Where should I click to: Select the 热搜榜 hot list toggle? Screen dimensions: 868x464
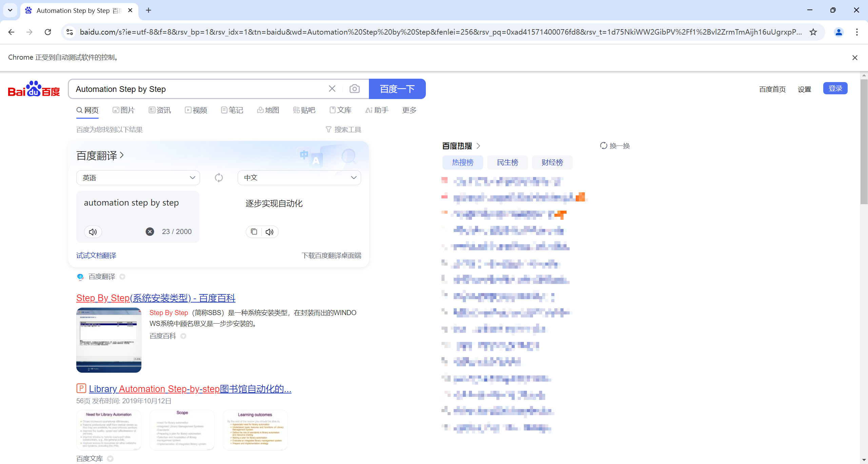point(462,162)
